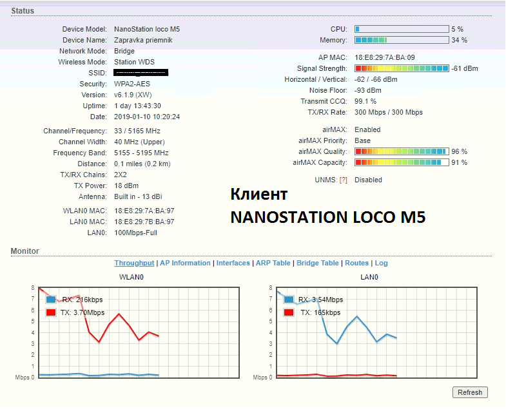Click Transmit CCQ '99.1 %'

pos(365,101)
